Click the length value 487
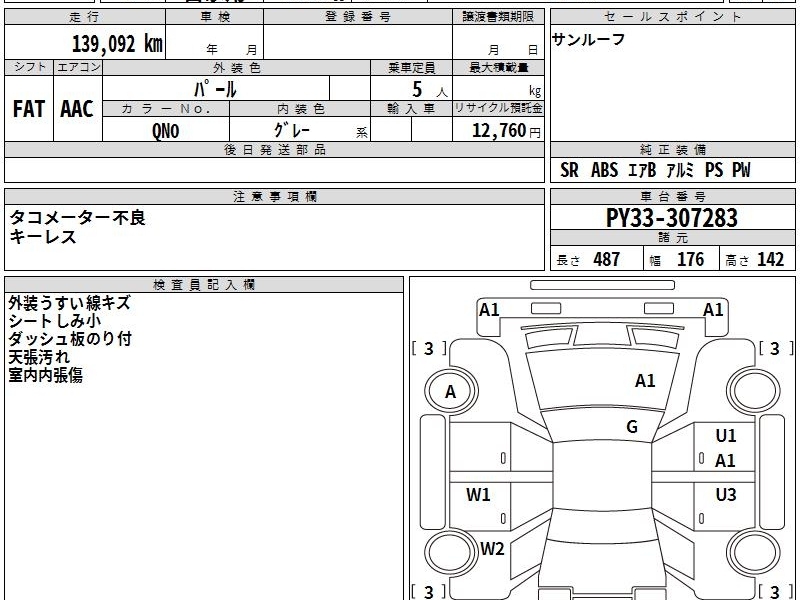The width and height of the screenshot is (800, 600). pos(607,259)
